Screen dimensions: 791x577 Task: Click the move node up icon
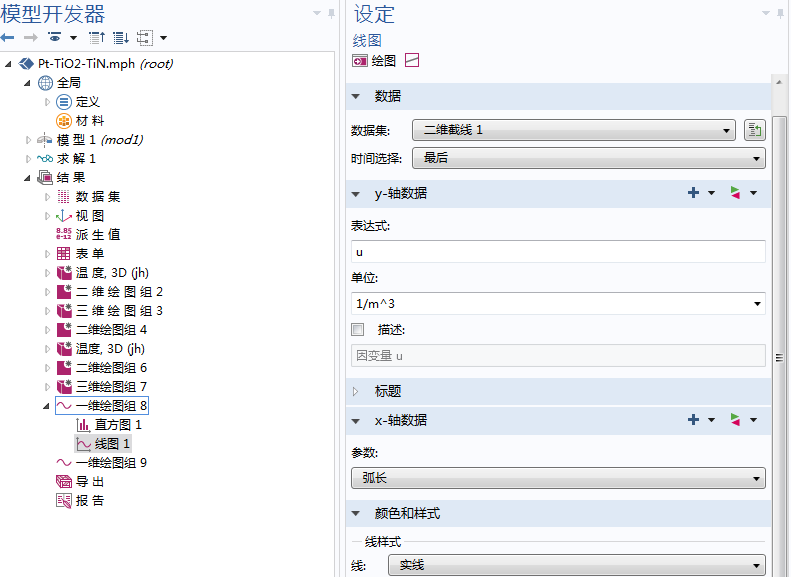[x=97, y=38]
